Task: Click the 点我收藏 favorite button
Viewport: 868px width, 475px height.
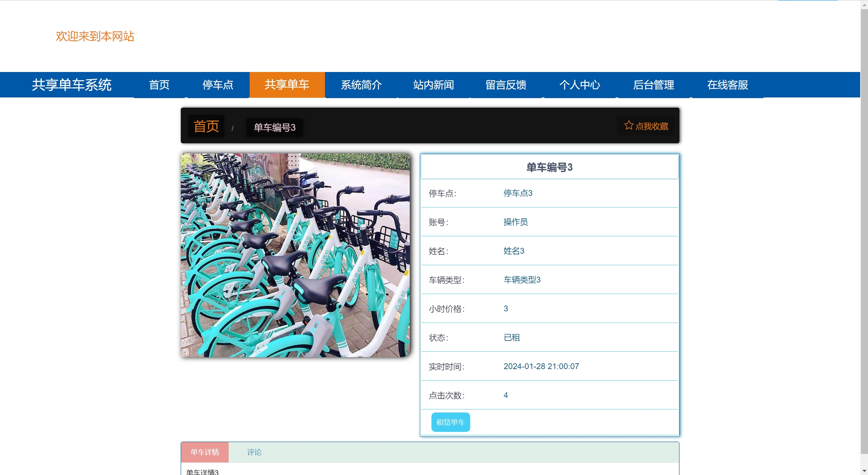Action: click(x=651, y=126)
